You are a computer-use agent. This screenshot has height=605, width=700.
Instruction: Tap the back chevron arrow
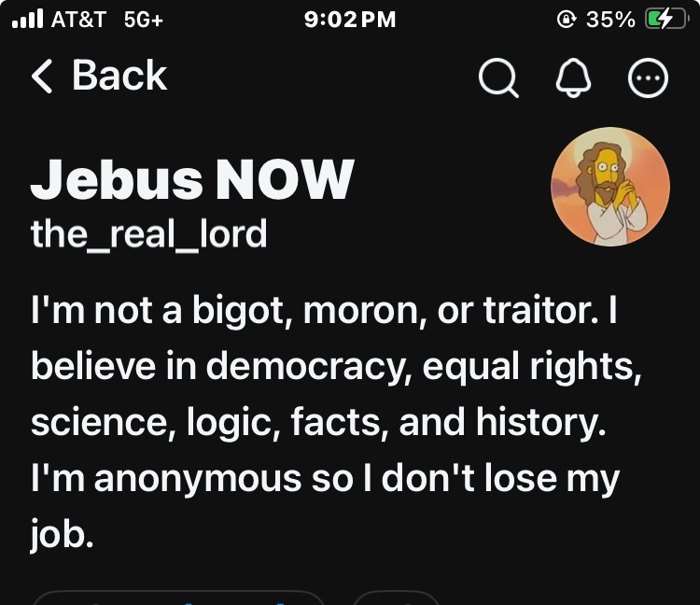pyautogui.click(x=42, y=77)
